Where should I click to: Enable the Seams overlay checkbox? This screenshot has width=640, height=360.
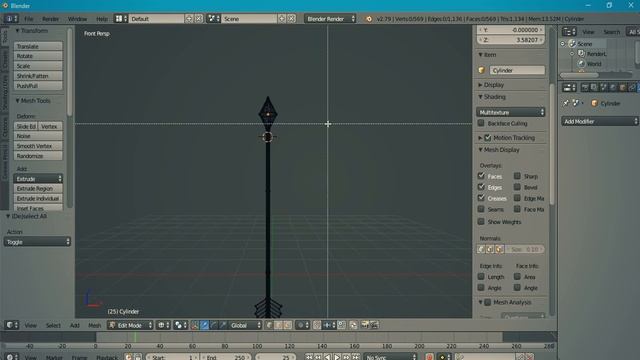pos(481,209)
